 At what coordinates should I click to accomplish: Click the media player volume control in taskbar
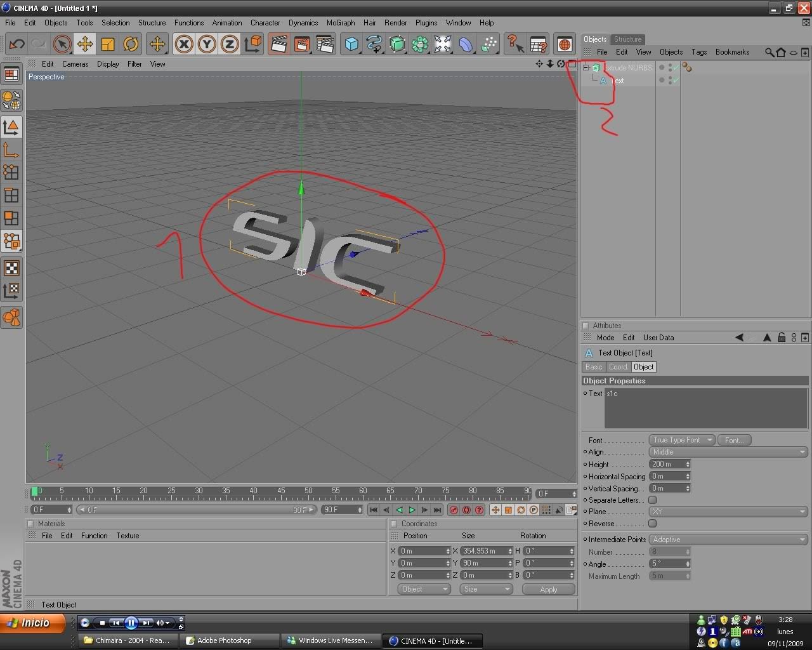coord(163,623)
